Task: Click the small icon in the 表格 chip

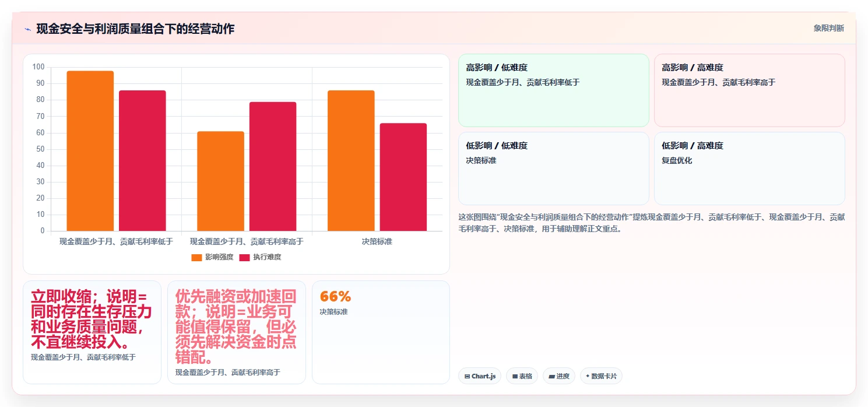Action: point(515,377)
